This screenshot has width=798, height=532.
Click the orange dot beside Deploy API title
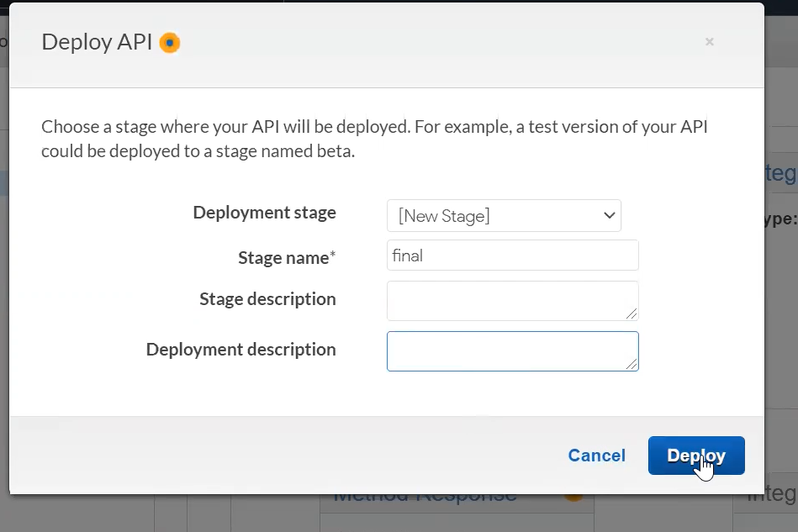click(170, 43)
